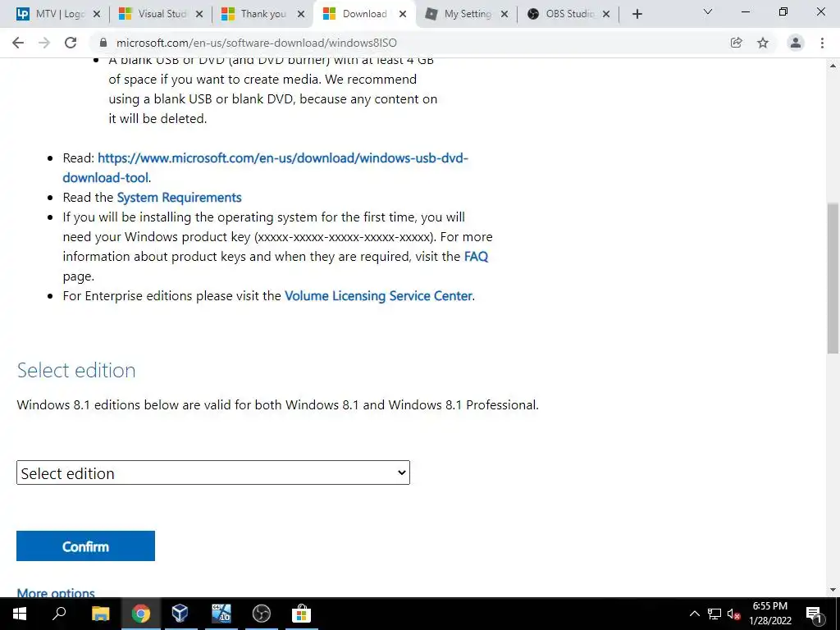Bookmark this page with the star icon

[x=763, y=43]
